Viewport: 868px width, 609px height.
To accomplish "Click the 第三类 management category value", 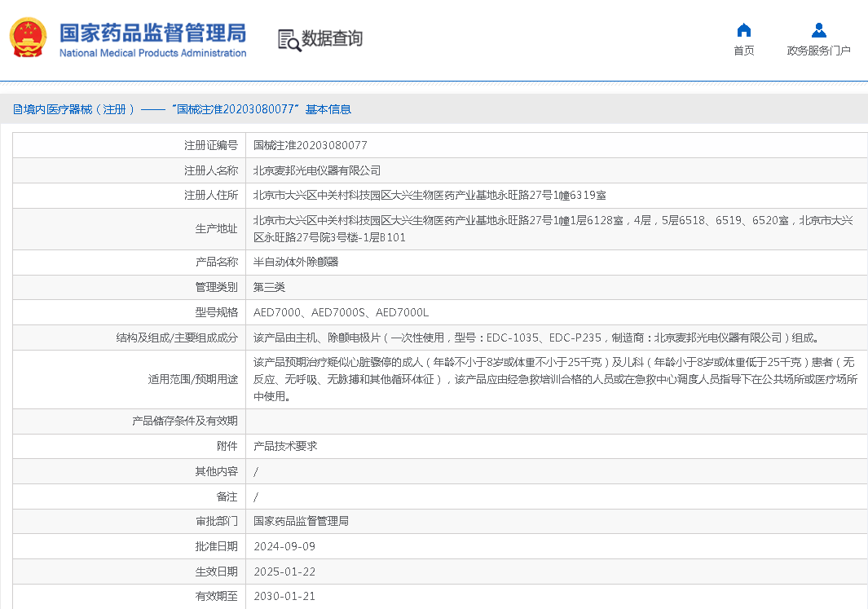I will tap(269, 287).
